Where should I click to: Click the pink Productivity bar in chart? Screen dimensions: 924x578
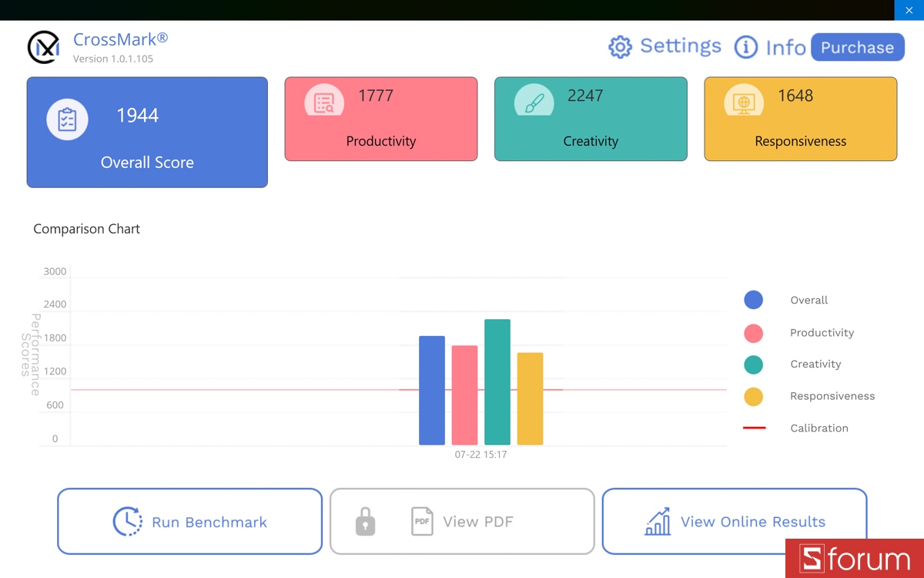click(464, 395)
